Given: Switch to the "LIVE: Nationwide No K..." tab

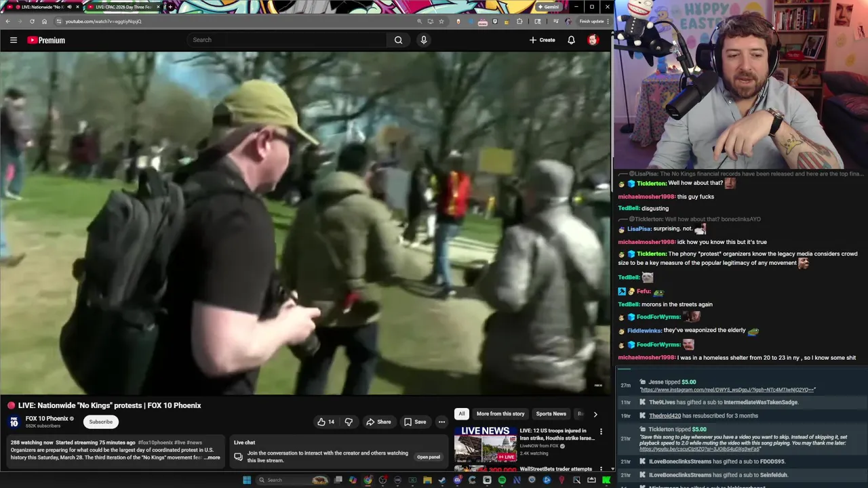Looking at the screenshot, I should click(x=41, y=7).
